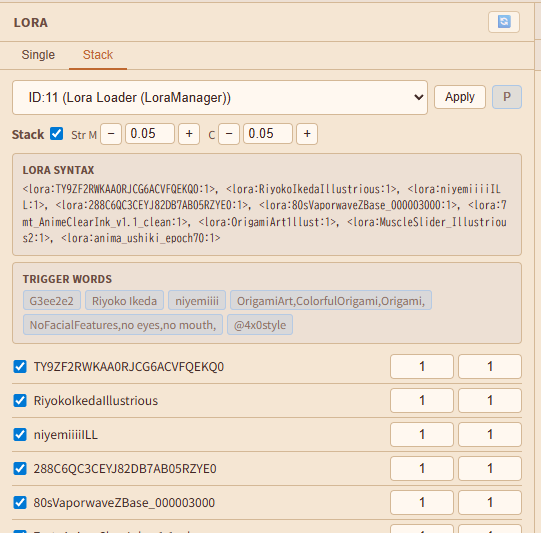541x533 pixels.
Task: Edit second strength field of TY9ZF2RWKAA0RJCG6ACVFQEKQ0 row
Action: click(490, 366)
